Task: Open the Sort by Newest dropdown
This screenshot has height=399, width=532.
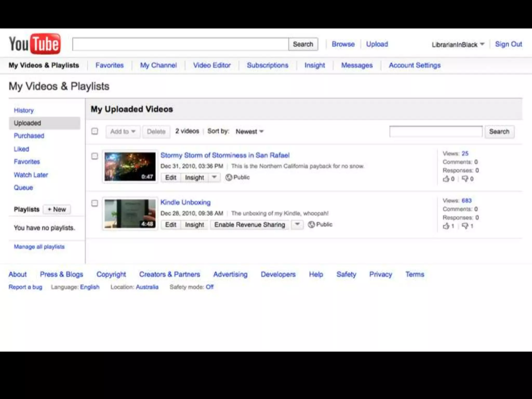Action: click(x=249, y=131)
